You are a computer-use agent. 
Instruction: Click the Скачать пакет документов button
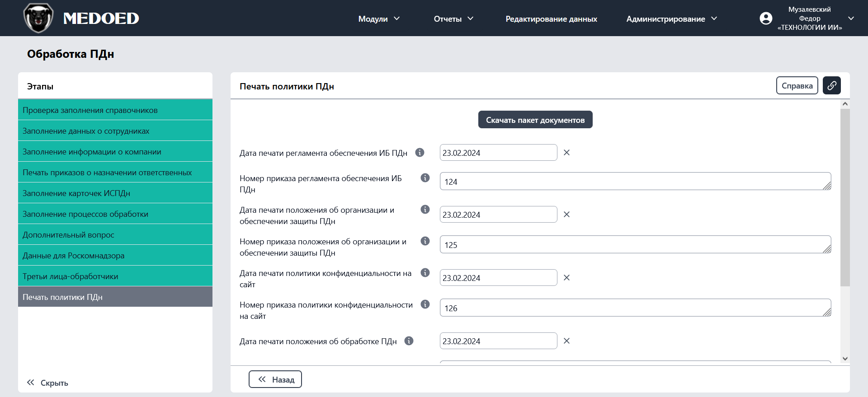pos(535,120)
